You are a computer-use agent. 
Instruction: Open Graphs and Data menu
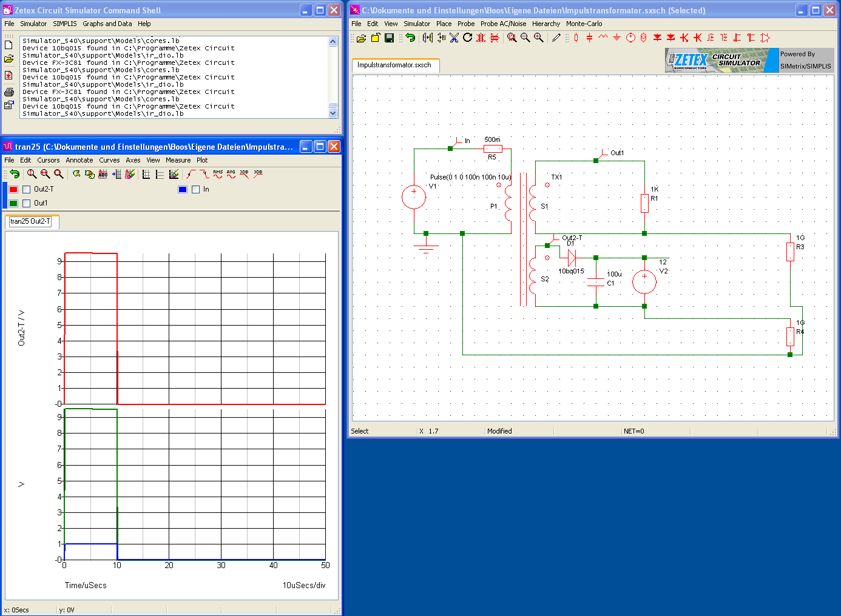(107, 24)
